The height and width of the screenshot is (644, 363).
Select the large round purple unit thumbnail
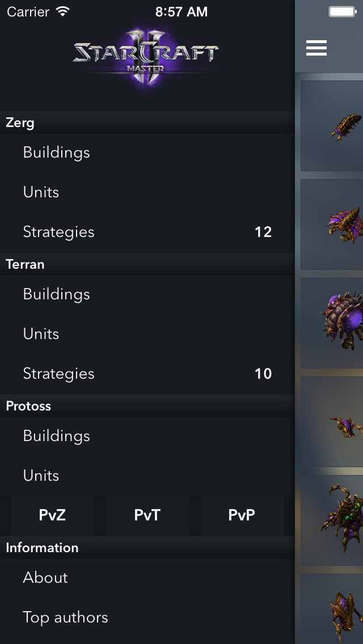[333, 323]
